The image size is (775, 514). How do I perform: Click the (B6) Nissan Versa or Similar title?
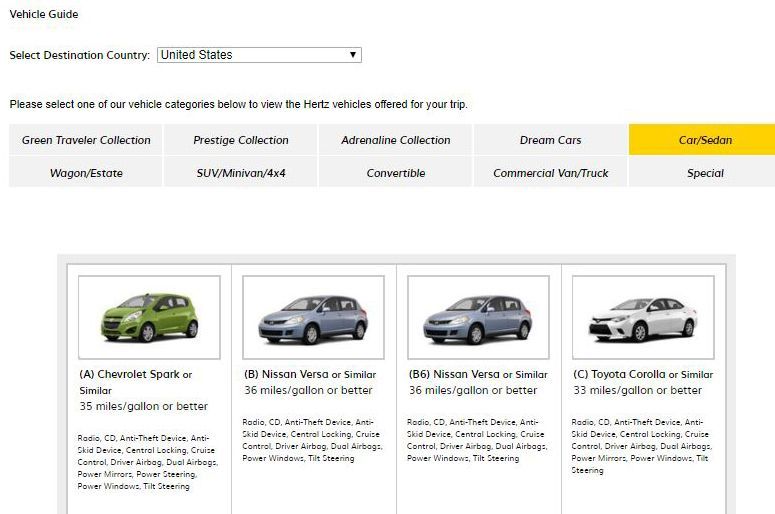[478, 374]
